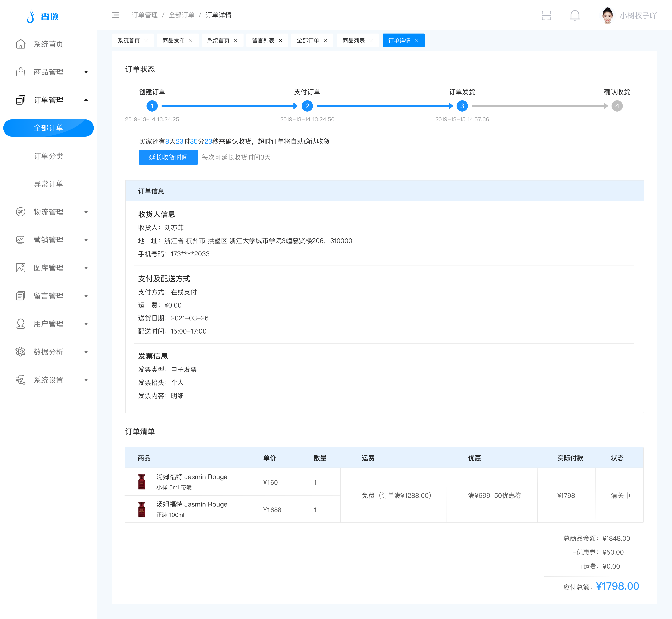This screenshot has height=619, width=672.
Task: Click the 留言管理 messages icon
Action: 21,296
